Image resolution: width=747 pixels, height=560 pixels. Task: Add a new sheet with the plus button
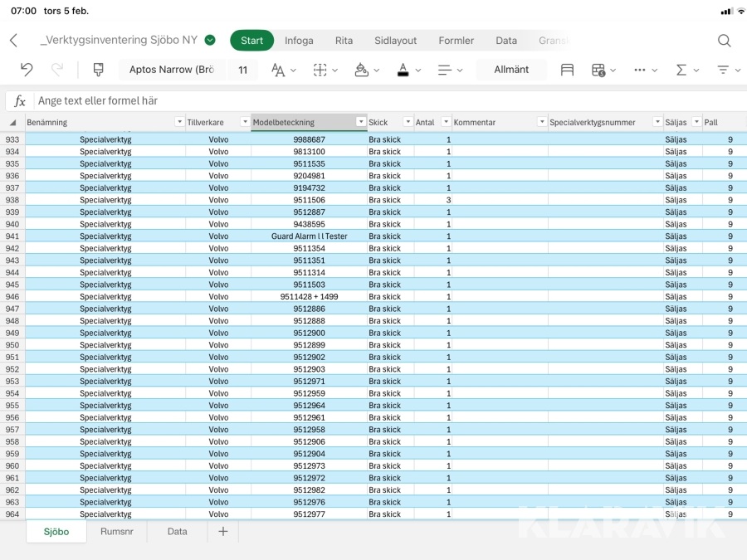click(222, 532)
